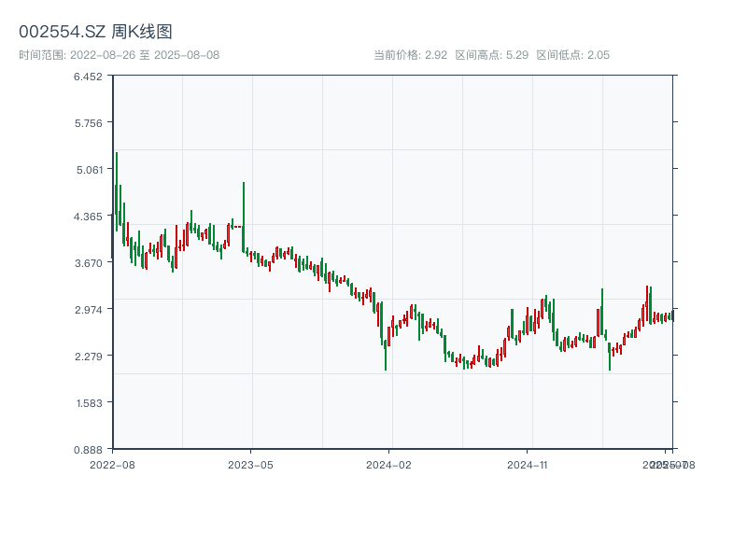Image resolution: width=747 pixels, height=560 pixels.
Task: Click y-axis label 0.888
Action: [88, 450]
